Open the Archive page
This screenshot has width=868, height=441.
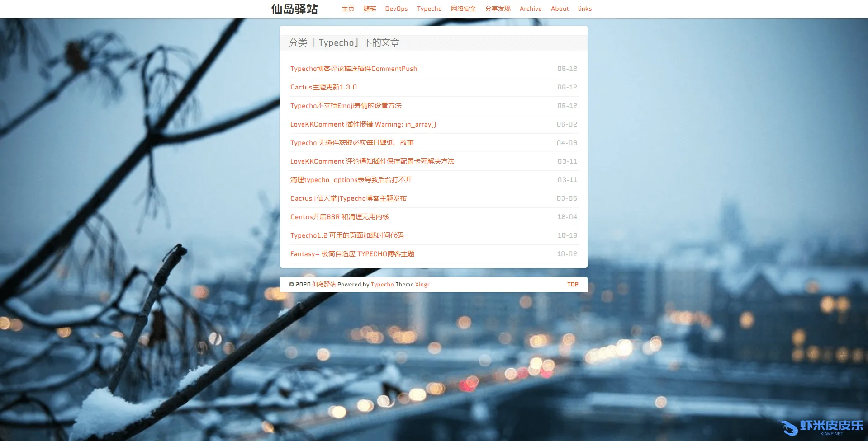[x=530, y=9]
